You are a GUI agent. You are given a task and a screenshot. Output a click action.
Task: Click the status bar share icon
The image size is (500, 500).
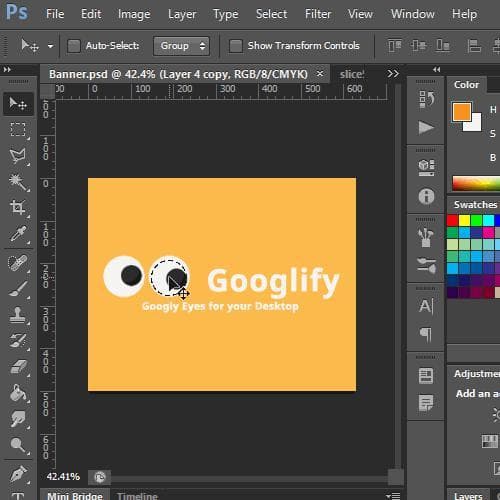coord(100,477)
